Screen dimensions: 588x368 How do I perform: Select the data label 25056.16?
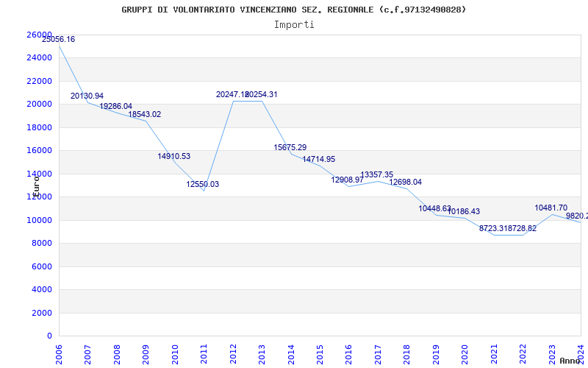coord(58,39)
